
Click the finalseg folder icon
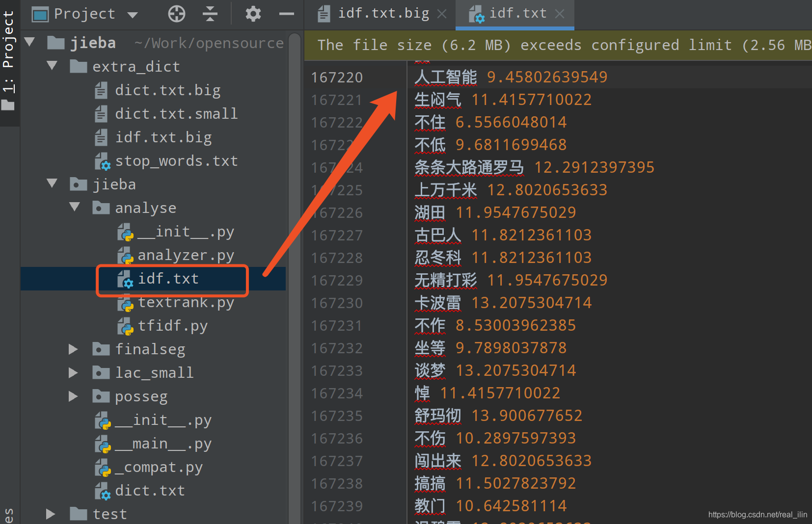[101, 349]
